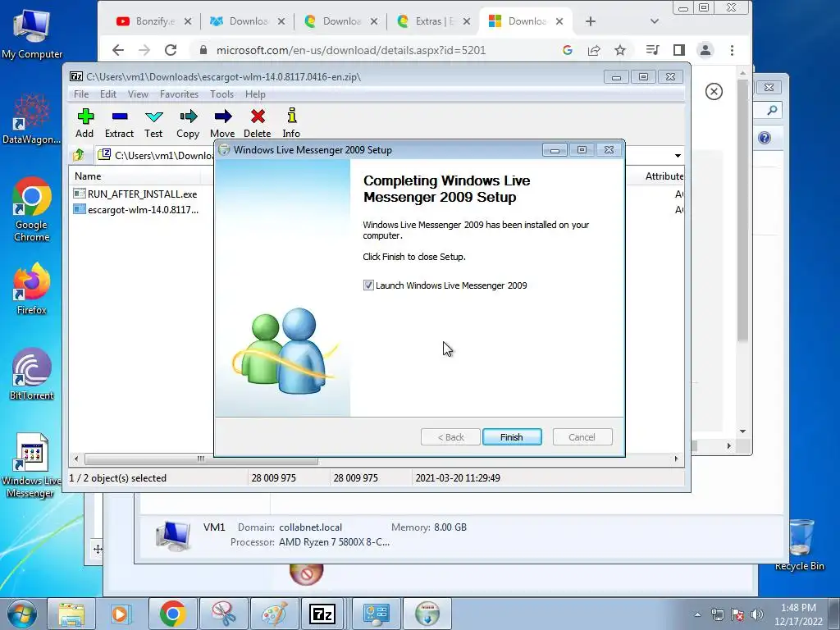Expand the Chrome tab search chevron

click(x=654, y=21)
